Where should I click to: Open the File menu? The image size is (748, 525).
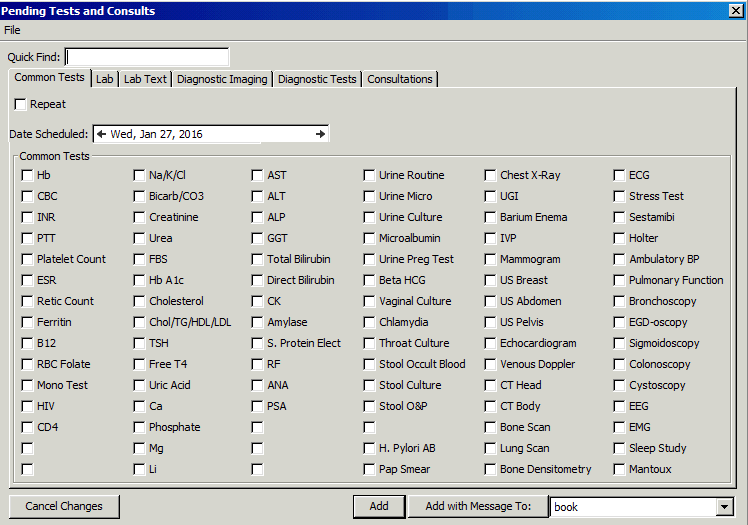[12, 30]
